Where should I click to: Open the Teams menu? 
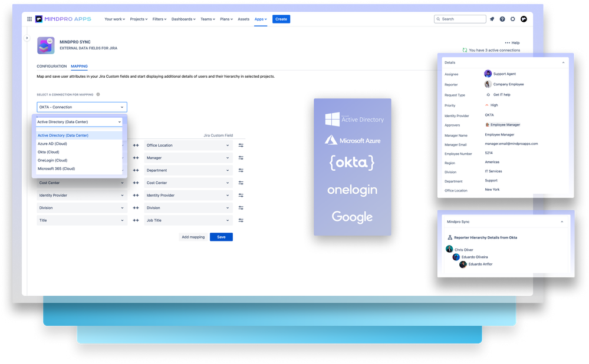click(x=208, y=19)
